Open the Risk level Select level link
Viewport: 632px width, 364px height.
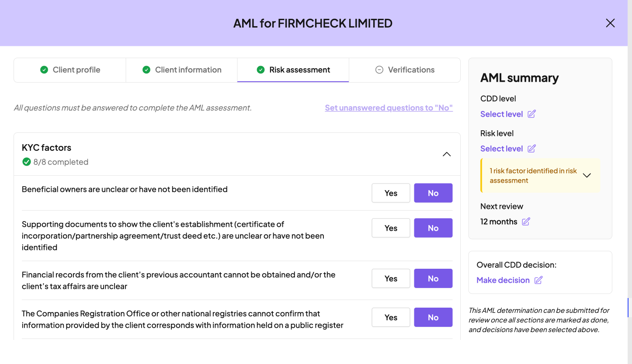point(501,149)
